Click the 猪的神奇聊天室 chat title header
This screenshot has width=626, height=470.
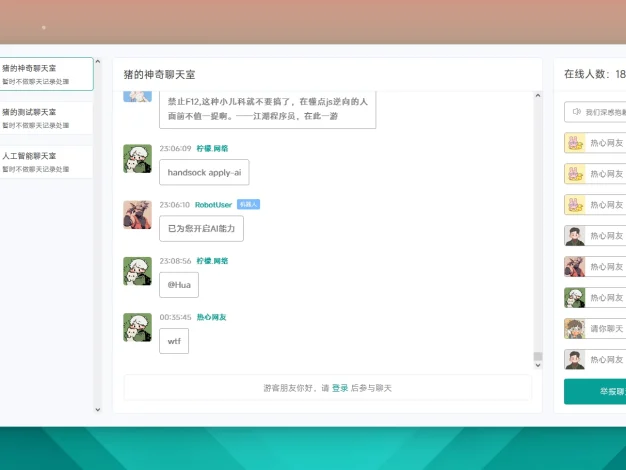159,75
